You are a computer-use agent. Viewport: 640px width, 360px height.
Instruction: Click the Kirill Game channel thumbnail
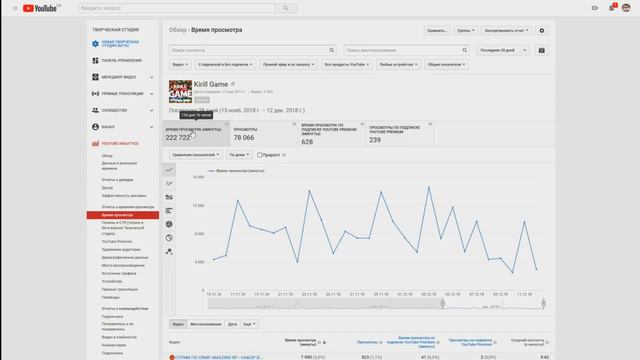pyautogui.click(x=180, y=91)
